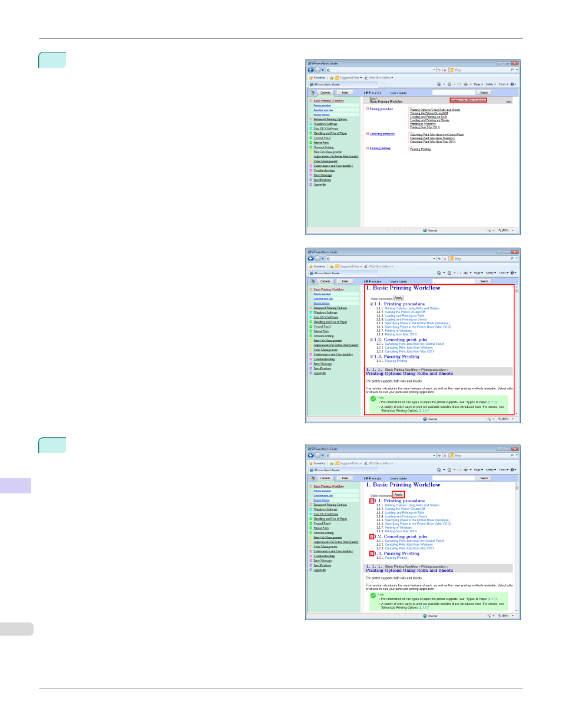Image resolution: width=562 pixels, height=728 pixels.
Task: Click Home toolbar icon in top browser window
Action: (438, 84)
